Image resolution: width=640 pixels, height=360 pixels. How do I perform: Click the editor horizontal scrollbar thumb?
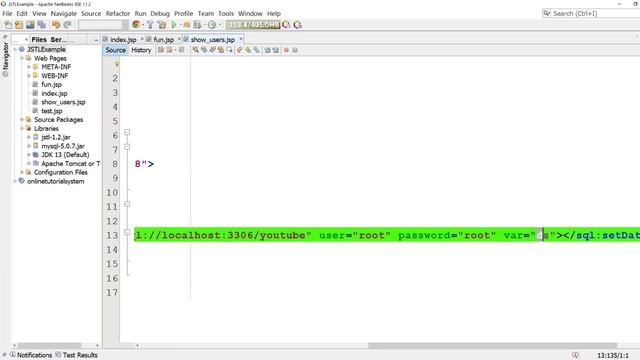[x=492, y=345]
